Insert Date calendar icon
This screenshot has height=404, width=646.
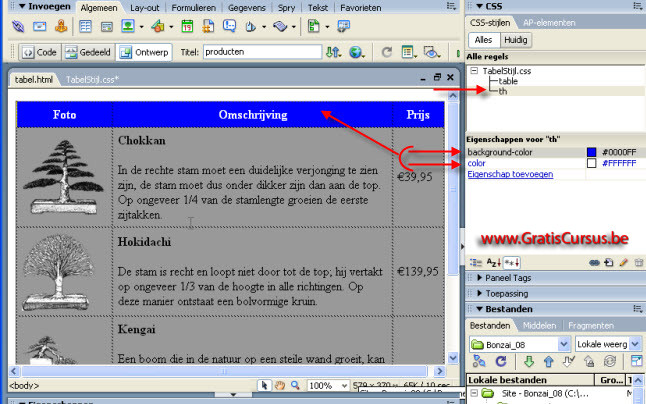point(187,27)
